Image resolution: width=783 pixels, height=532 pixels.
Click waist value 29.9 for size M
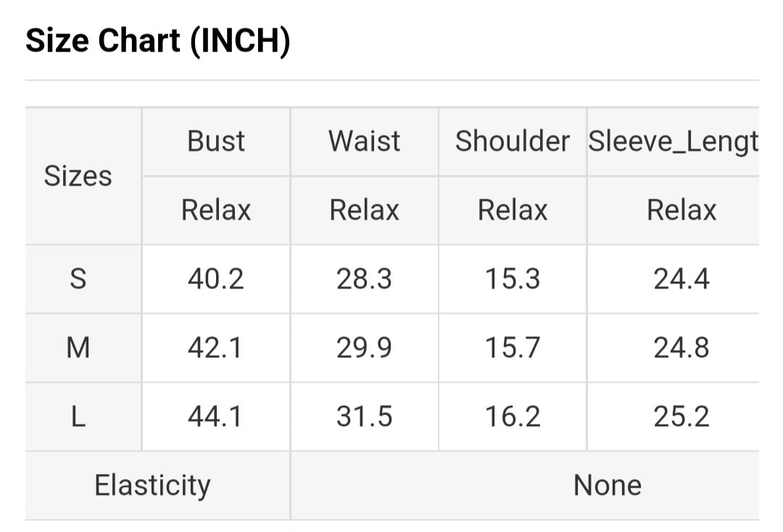[364, 348]
